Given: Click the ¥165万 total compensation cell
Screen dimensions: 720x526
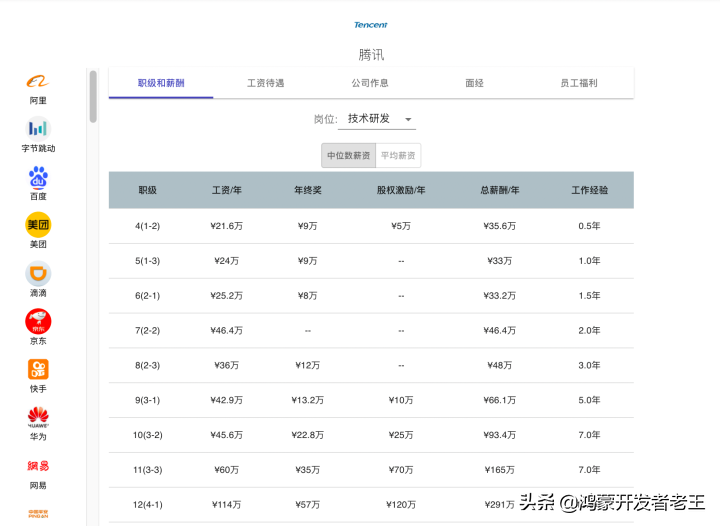Looking at the screenshot, I should (500, 470).
